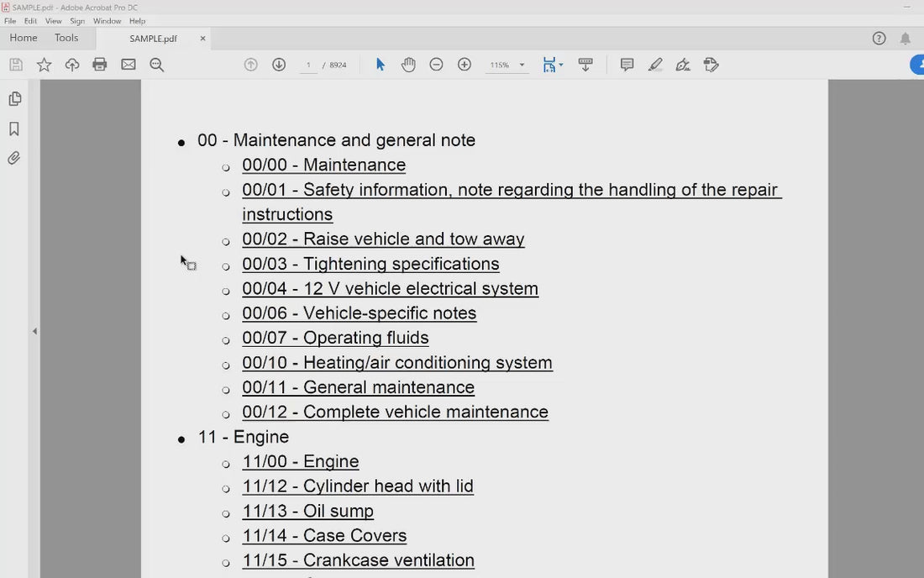Open the Attachments panel
This screenshot has width=924, height=578.
pos(13,157)
